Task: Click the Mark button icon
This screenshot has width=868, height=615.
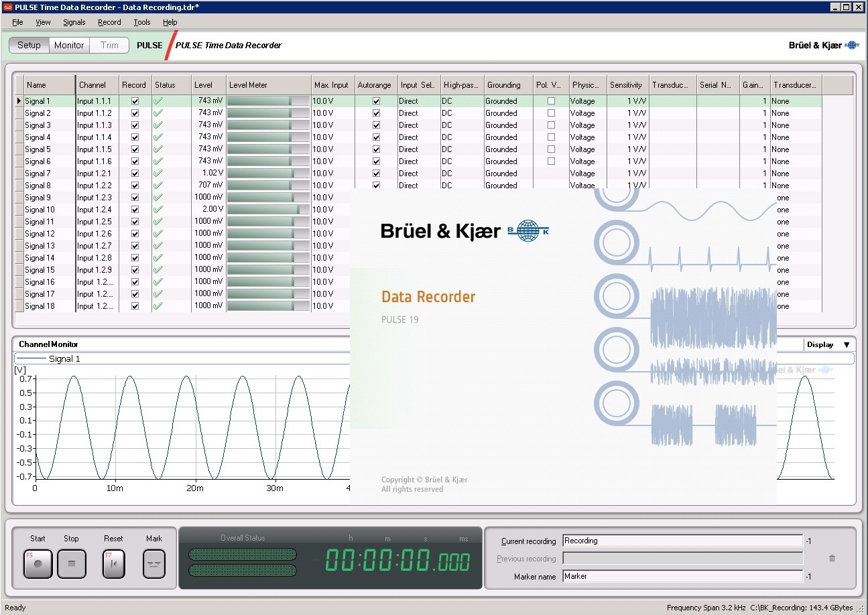Action: pos(154,564)
